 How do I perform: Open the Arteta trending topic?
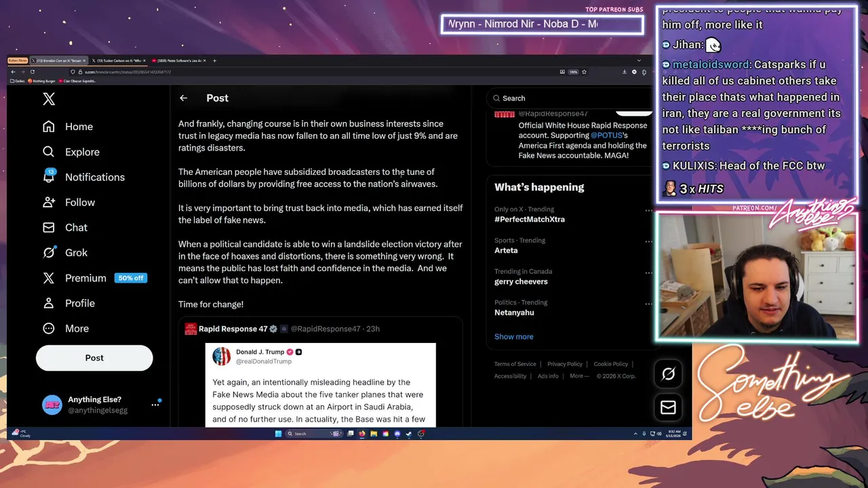tap(506, 251)
